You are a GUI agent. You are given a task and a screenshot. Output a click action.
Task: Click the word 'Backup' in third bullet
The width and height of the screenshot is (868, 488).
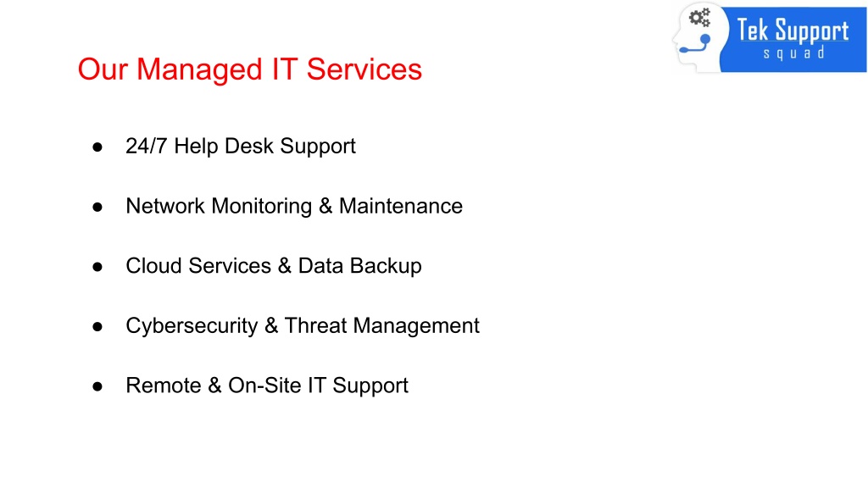pos(386,266)
